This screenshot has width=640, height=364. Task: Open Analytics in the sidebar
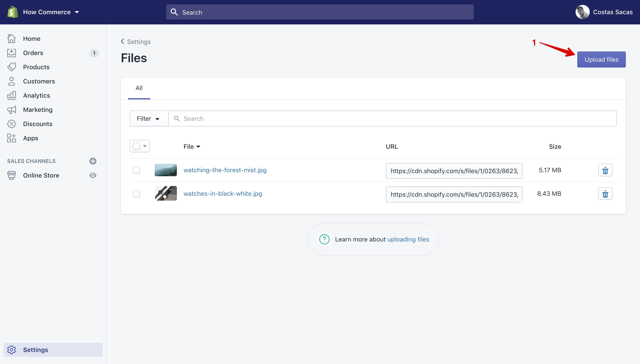(x=36, y=95)
